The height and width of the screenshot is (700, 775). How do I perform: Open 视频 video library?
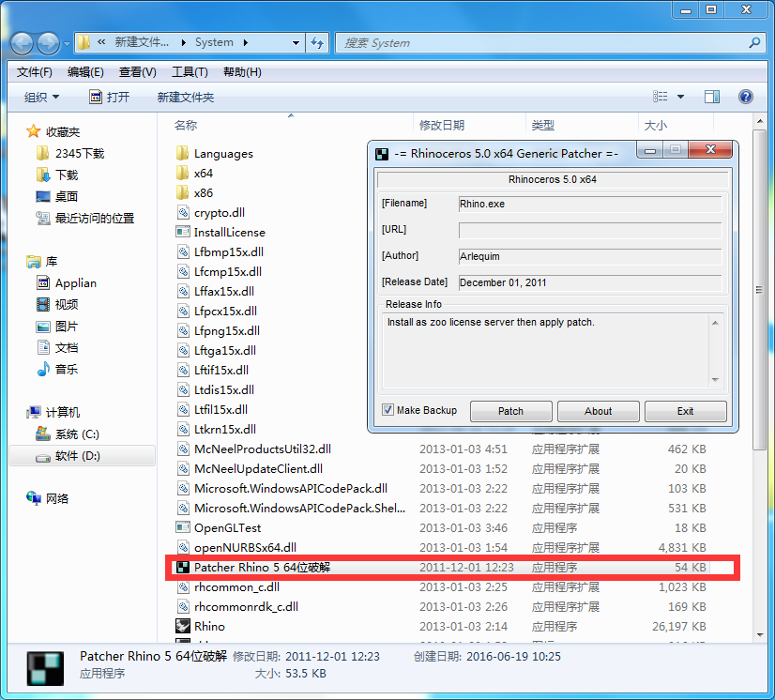point(57,305)
